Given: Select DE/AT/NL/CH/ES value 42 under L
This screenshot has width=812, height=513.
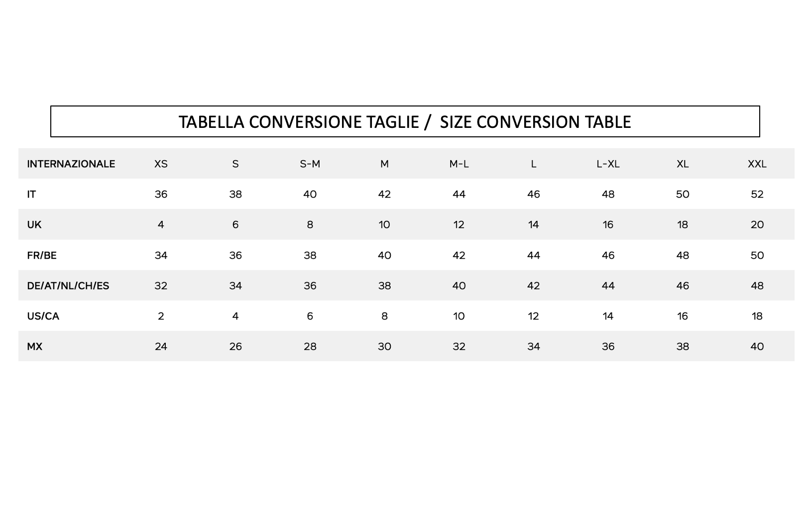Looking at the screenshot, I should 533,286.
